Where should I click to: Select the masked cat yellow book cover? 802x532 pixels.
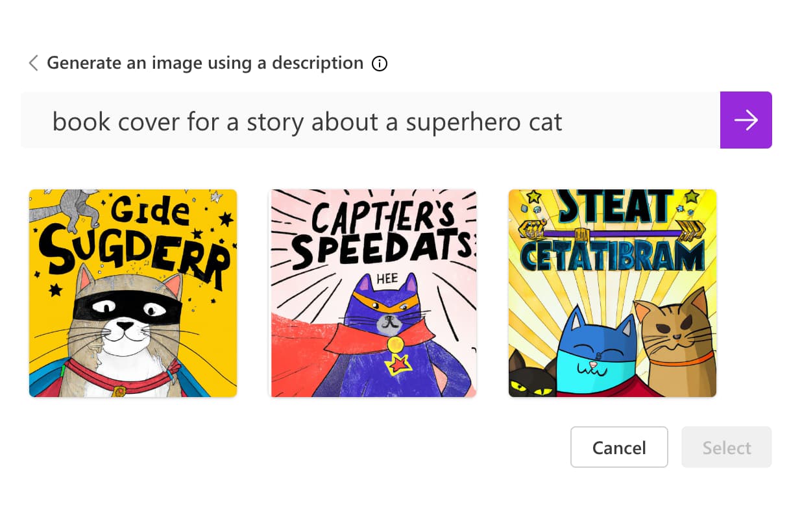coord(133,293)
